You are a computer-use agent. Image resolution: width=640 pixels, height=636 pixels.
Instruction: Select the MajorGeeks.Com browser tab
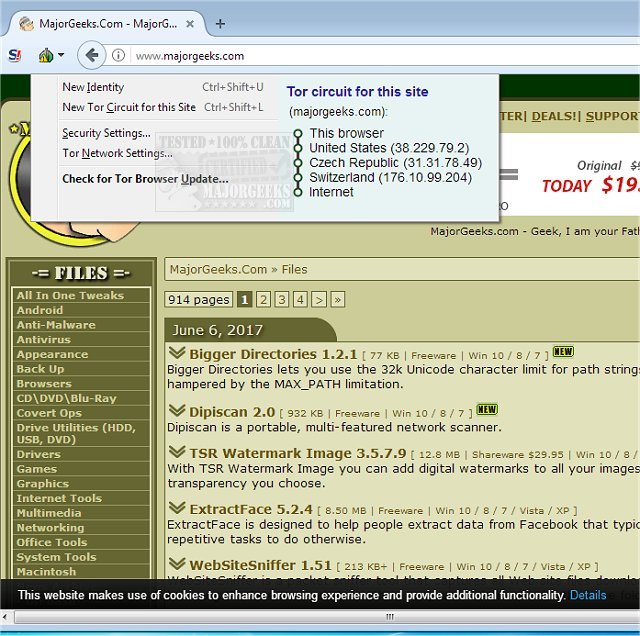point(106,24)
